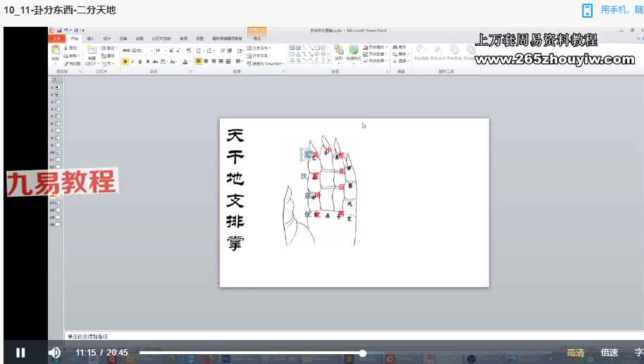644x364 pixels.
Task: Click the Convert to SmartArt button
Action: 266,63
